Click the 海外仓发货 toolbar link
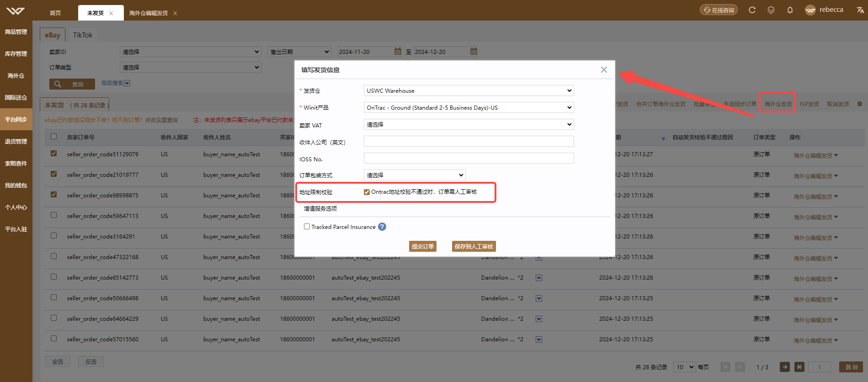Screen dimensions: 868x382 tap(778, 104)
